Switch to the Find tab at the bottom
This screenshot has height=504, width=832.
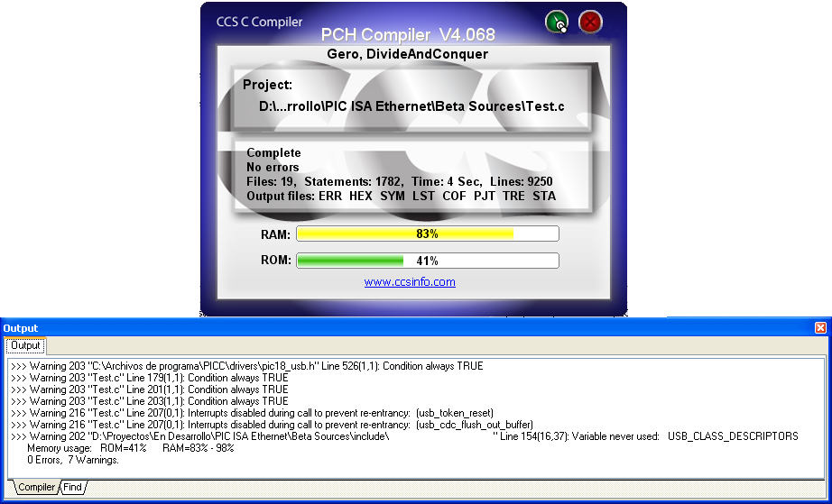tap(73, 487)
